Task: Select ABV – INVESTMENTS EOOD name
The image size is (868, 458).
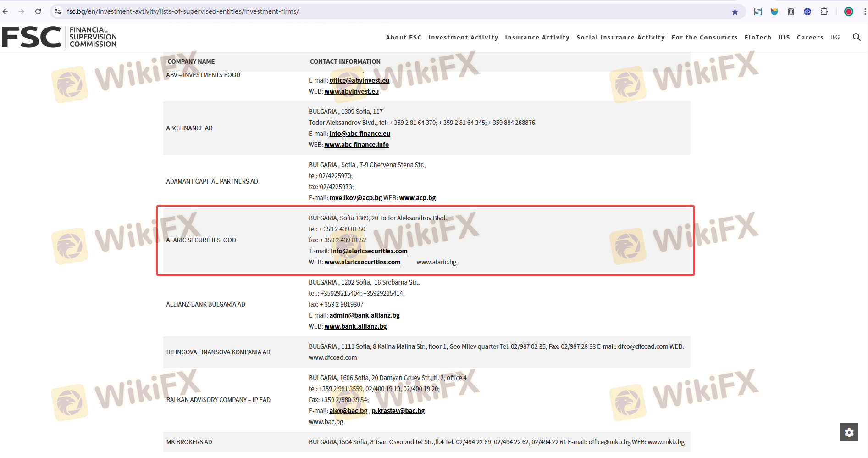Action: point(203,75)
